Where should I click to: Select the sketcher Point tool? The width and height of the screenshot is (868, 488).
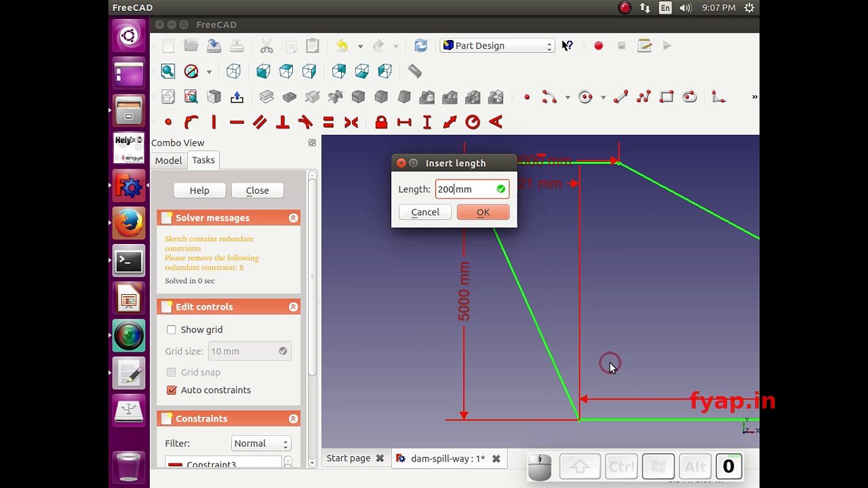[x=527, y=97]
